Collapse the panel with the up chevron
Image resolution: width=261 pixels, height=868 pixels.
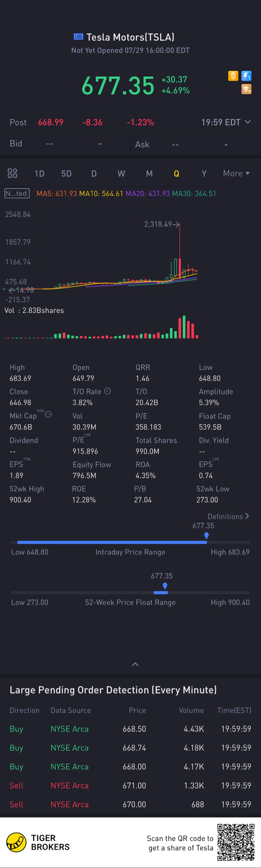pyautogui.click(x=135, y=664)
